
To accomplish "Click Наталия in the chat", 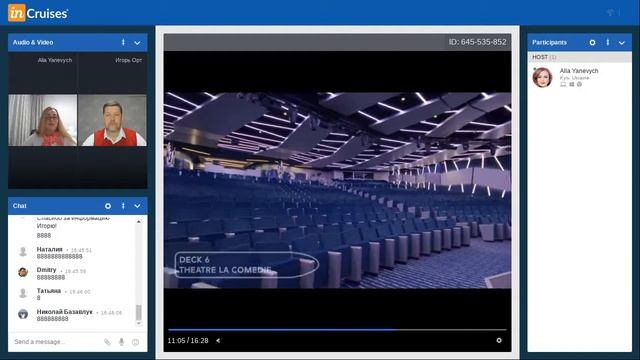I will click(x=49, y=249).
